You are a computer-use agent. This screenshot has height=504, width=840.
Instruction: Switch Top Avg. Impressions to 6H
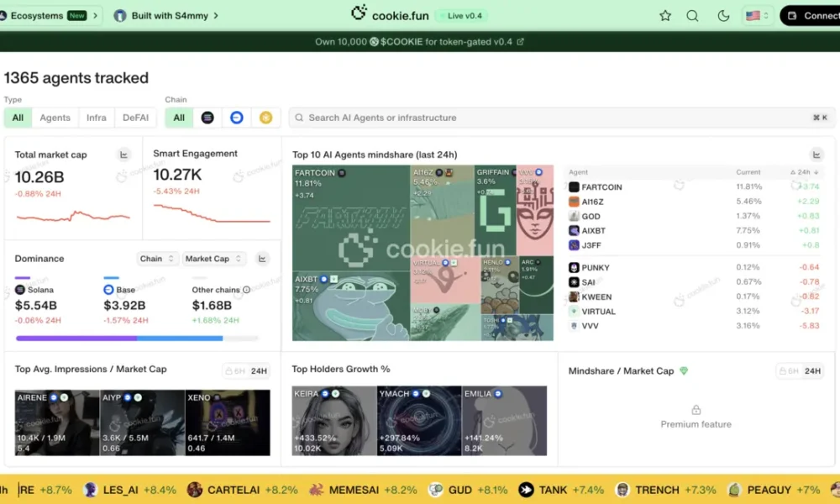point(236,370)
